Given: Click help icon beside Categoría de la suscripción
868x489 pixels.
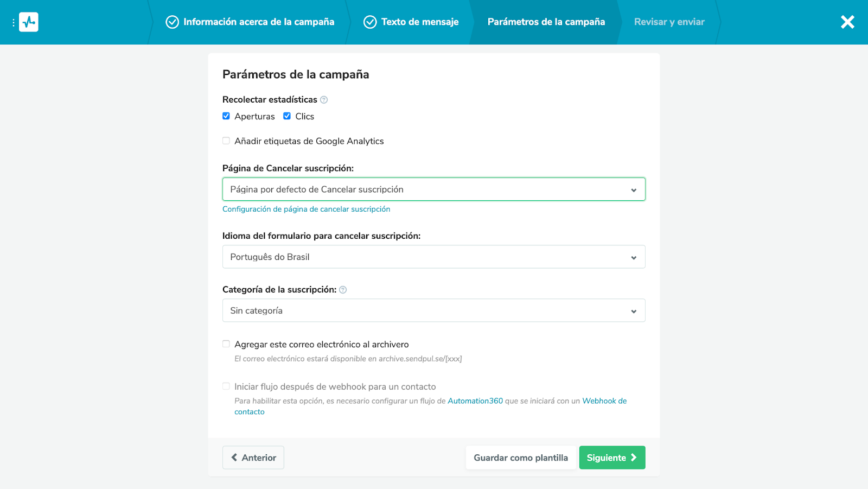Looking at the screenshot, I should (x=343, y=290).
